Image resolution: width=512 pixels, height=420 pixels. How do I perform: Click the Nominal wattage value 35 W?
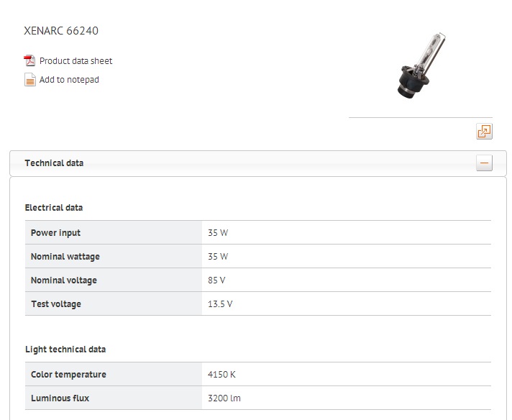pyautogui.click(x=218, y=256)
